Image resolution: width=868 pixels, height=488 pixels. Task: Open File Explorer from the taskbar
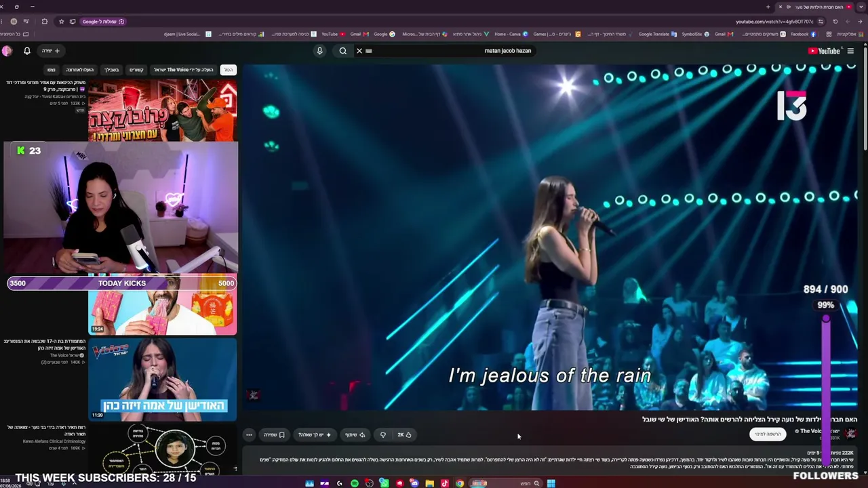click(x=429, y=483)
